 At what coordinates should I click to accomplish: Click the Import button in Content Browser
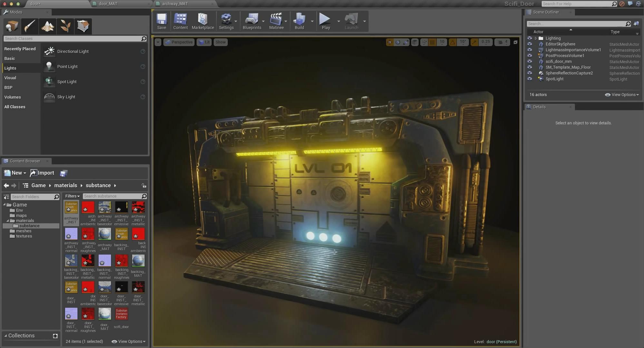pyautogui.click(x=42, y=173)
